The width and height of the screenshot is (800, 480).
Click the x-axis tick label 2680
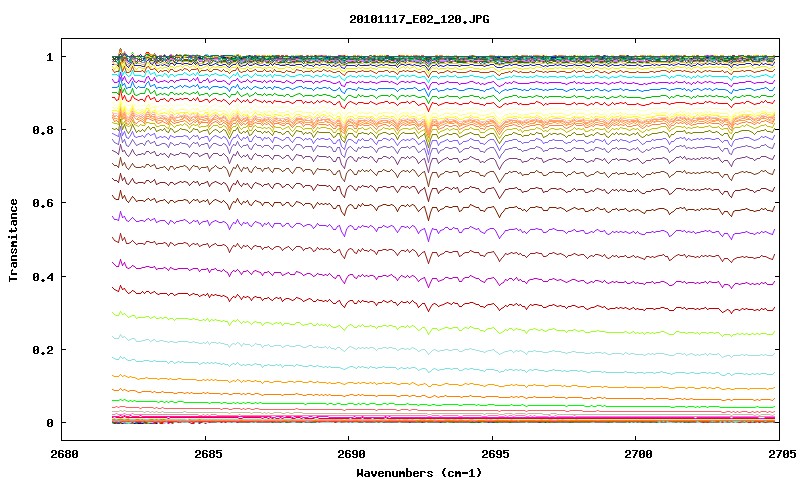(64, 454)
